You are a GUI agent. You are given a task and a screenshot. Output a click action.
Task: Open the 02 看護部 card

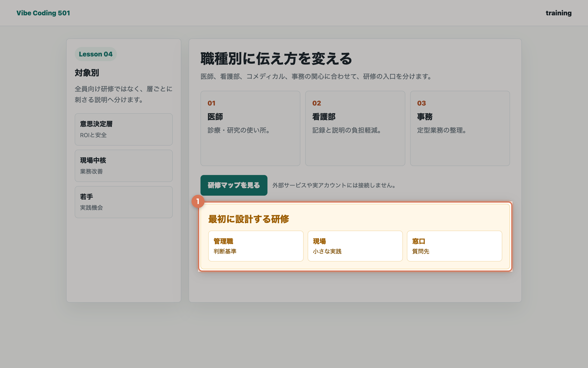point(355,128)
